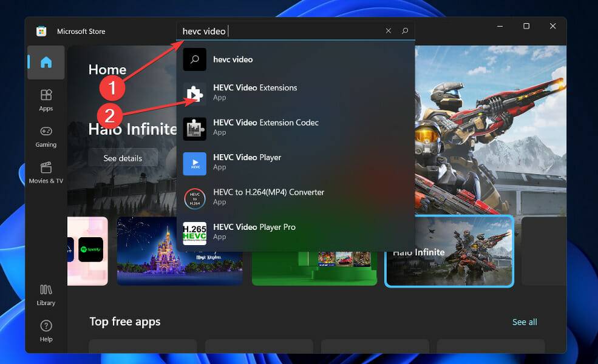Clear the search box with X icon

388,31
